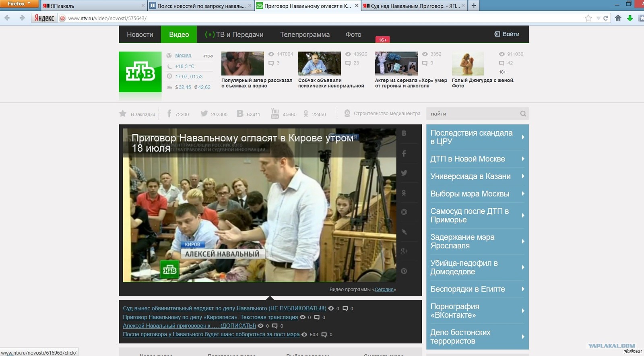This screenshot has height=356, width=644.
Task: Click Firefox home button
Action: click(x=618, y=18)
